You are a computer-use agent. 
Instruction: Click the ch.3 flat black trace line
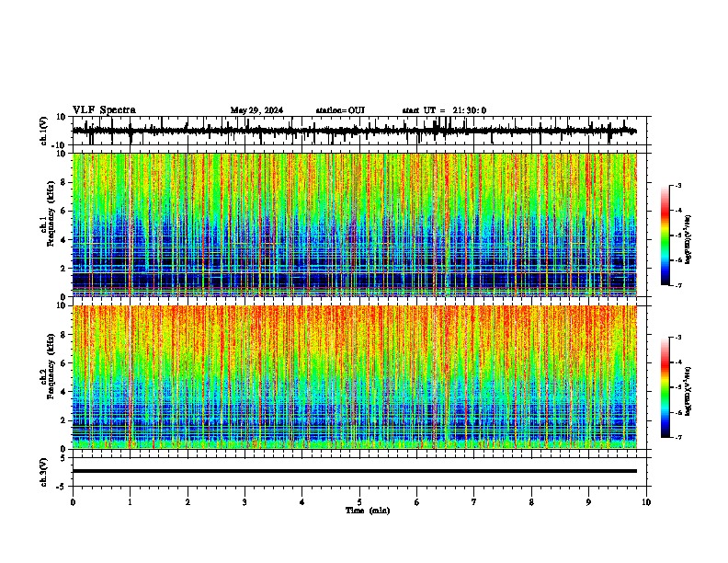(355, 471)
